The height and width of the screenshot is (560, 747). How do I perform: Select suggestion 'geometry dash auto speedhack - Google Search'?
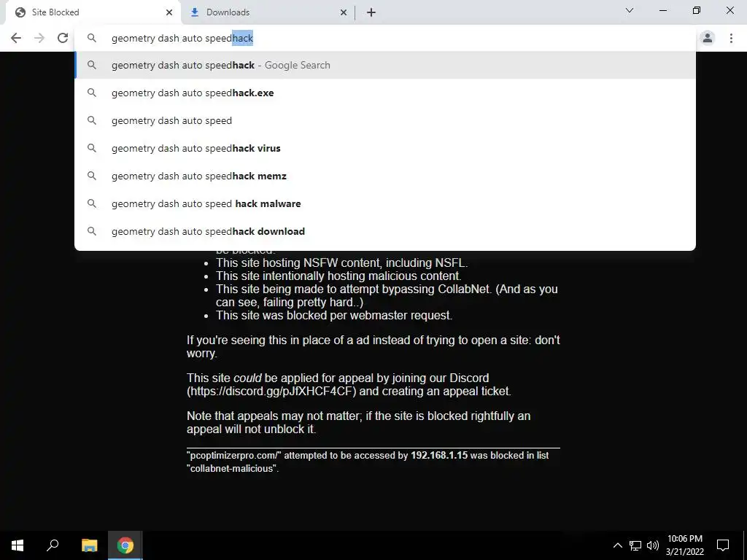(385, 65)
